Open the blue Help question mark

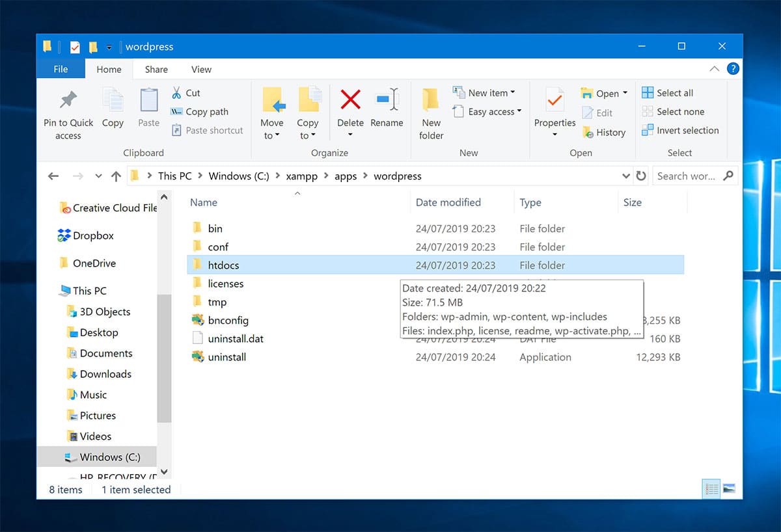(733, 68)
